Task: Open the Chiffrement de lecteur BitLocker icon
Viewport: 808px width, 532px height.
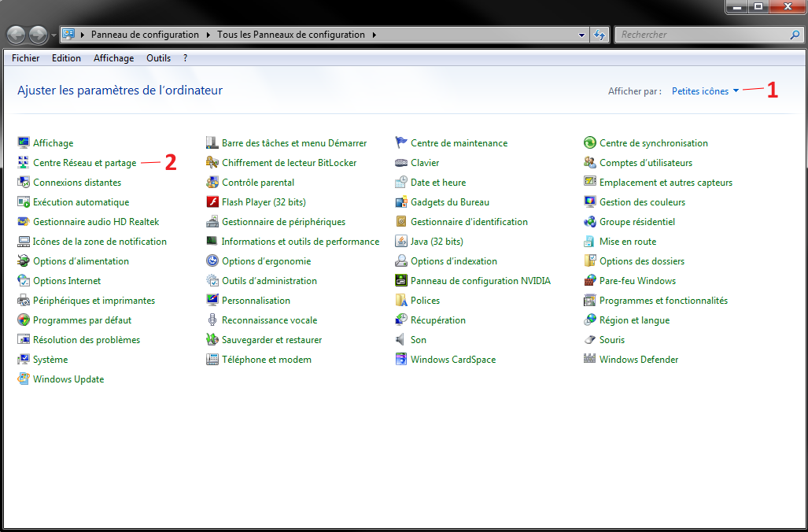Action: (x=212, y=162)
